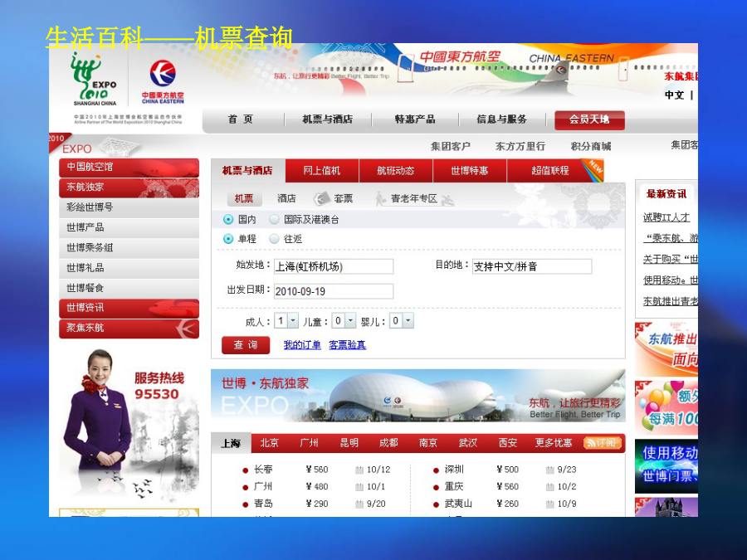747x560 pixels.
Task: Click the RSS 订阅 subscribe icon
Action: tap(603, 443)
